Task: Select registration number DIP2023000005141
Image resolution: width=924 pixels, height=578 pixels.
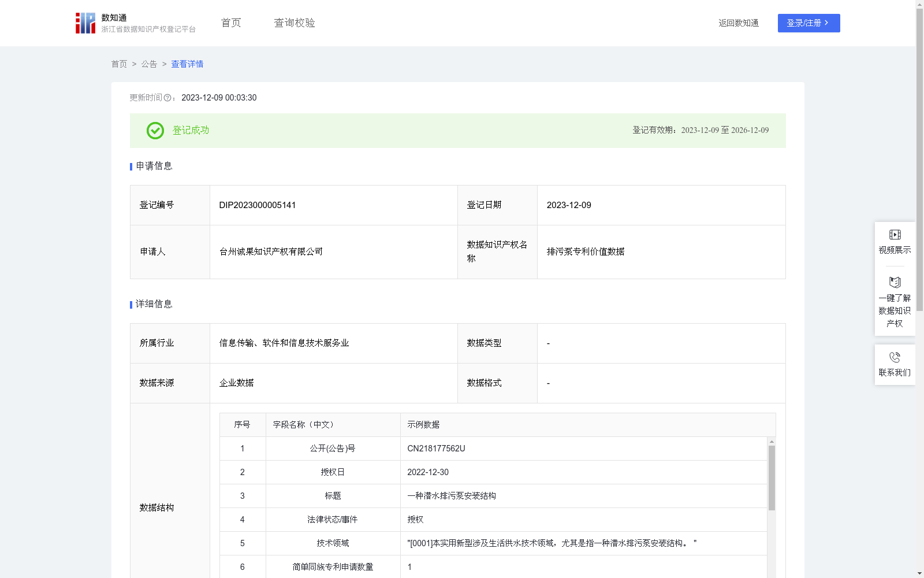Action: pos(258,205)
